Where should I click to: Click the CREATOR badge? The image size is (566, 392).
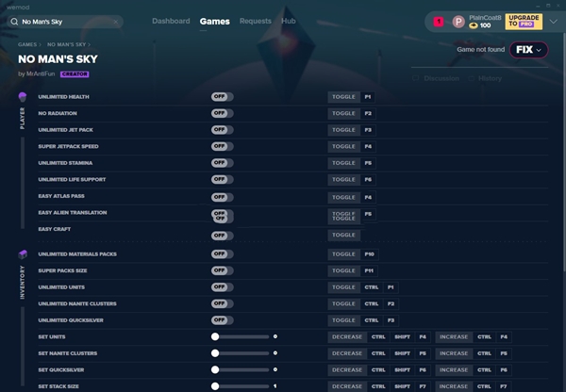tap(75, 73)
